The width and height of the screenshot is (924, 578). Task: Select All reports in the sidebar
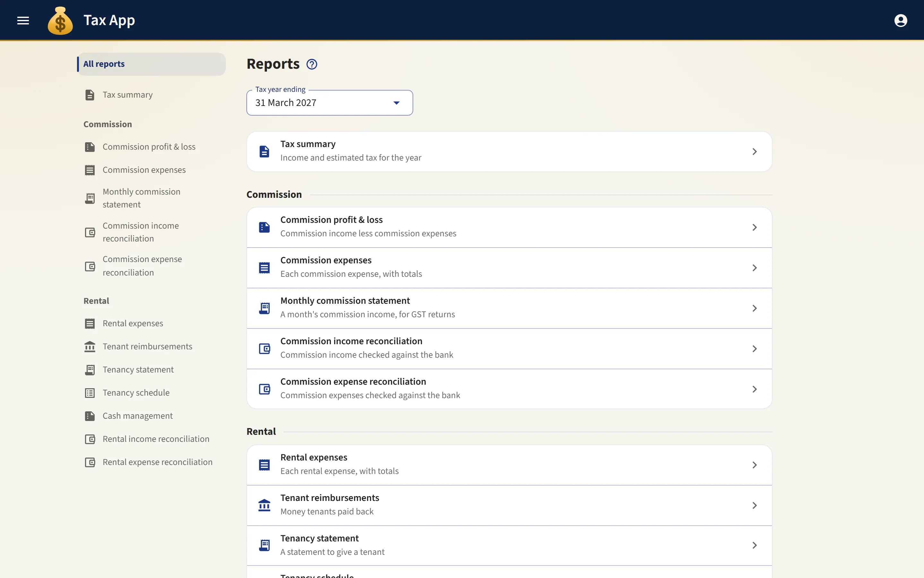(151, 64)
